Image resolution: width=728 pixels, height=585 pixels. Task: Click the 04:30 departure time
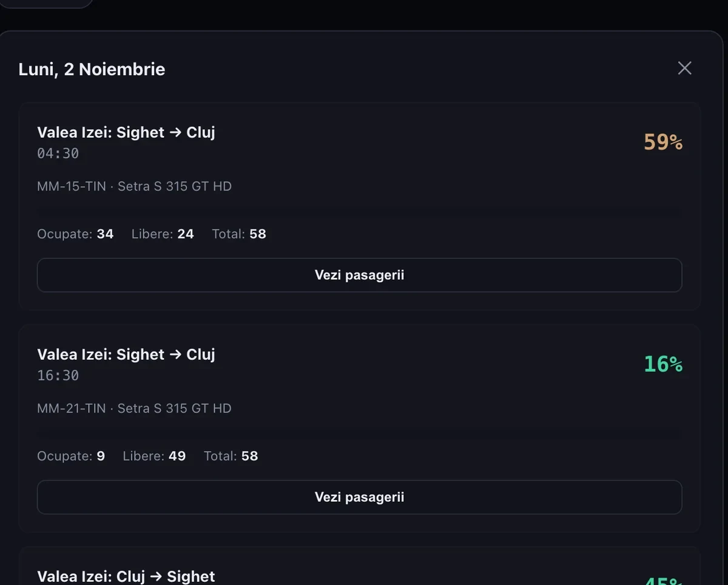click(x=58, y=154)
